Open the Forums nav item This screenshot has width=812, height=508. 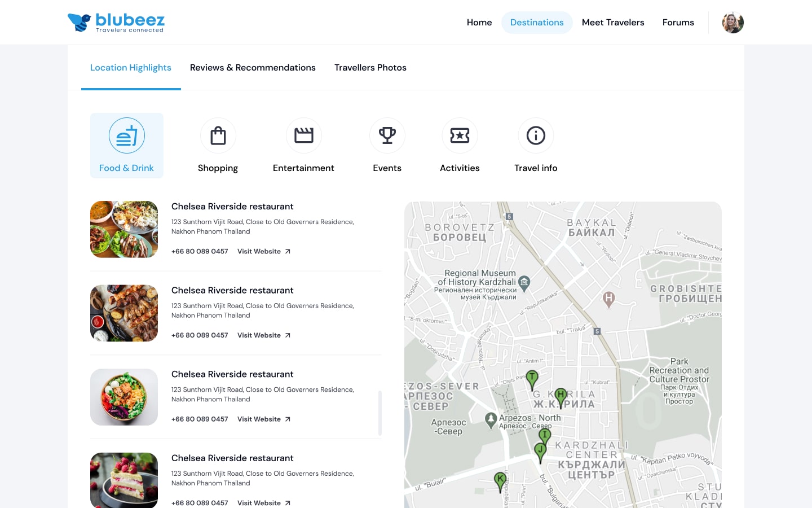click(x=678, y=23)
